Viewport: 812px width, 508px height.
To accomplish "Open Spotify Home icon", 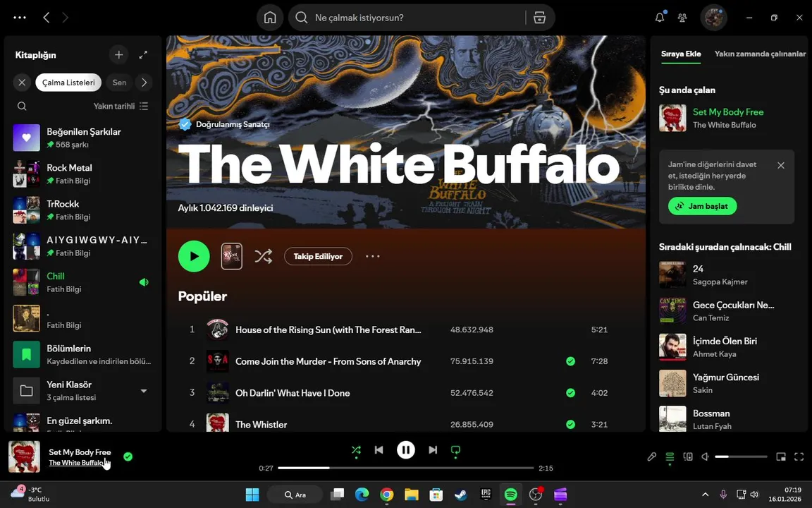I will [270, 18].
